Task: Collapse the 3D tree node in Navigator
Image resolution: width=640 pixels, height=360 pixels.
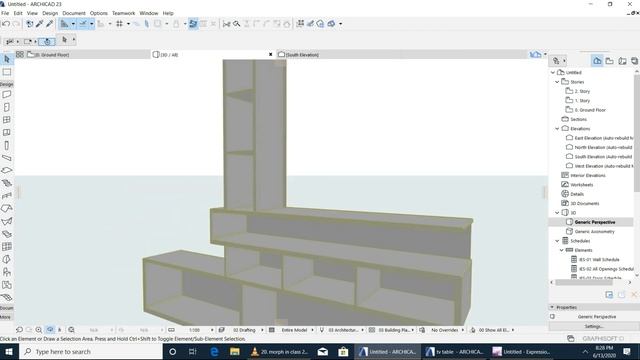Action: [557, 213]
